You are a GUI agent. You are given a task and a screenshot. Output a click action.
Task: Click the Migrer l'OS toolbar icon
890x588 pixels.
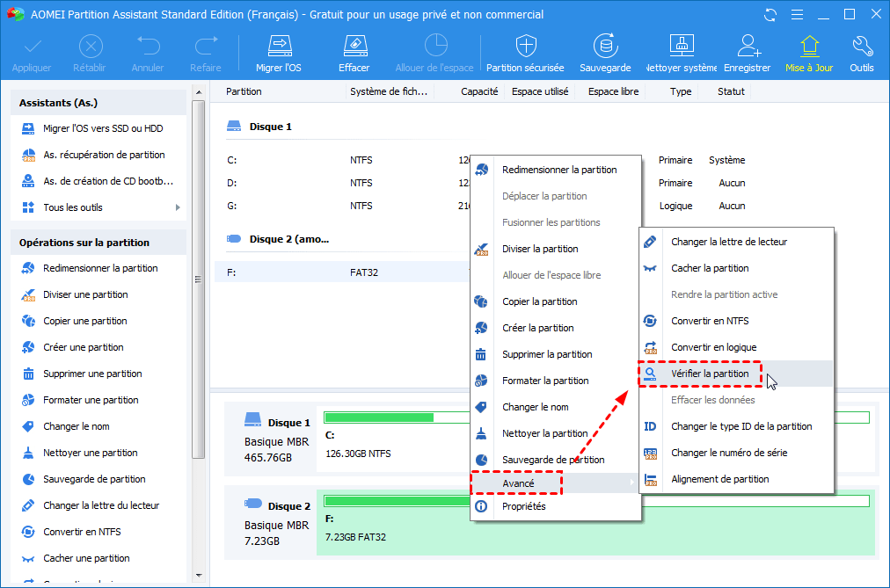coord(280,47)
